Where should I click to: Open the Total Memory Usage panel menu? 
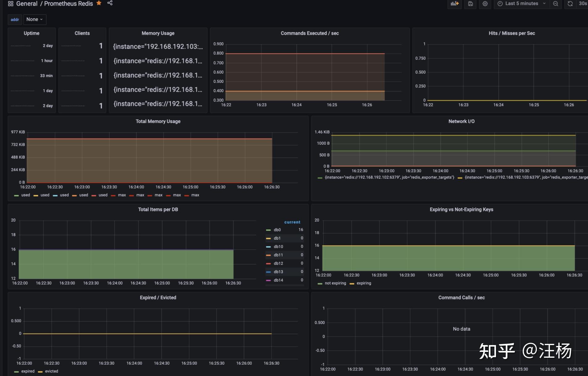(158, 121)
